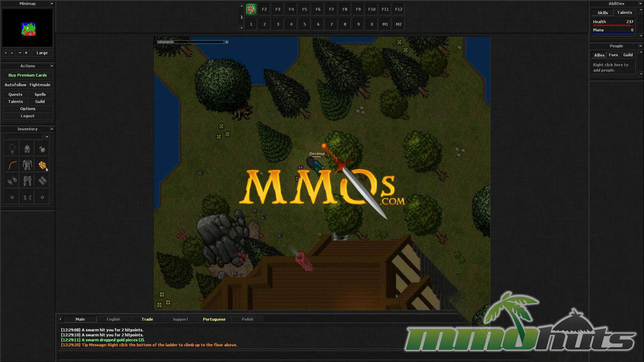
Task: Click the amulet necklace slot
Action: pyautogui.click(x=12, y=149)
